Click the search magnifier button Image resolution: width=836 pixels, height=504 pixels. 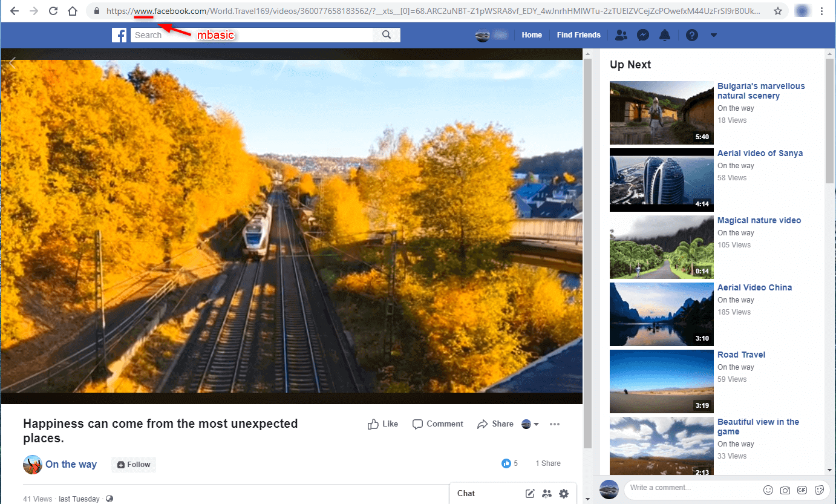pos(387,35)
